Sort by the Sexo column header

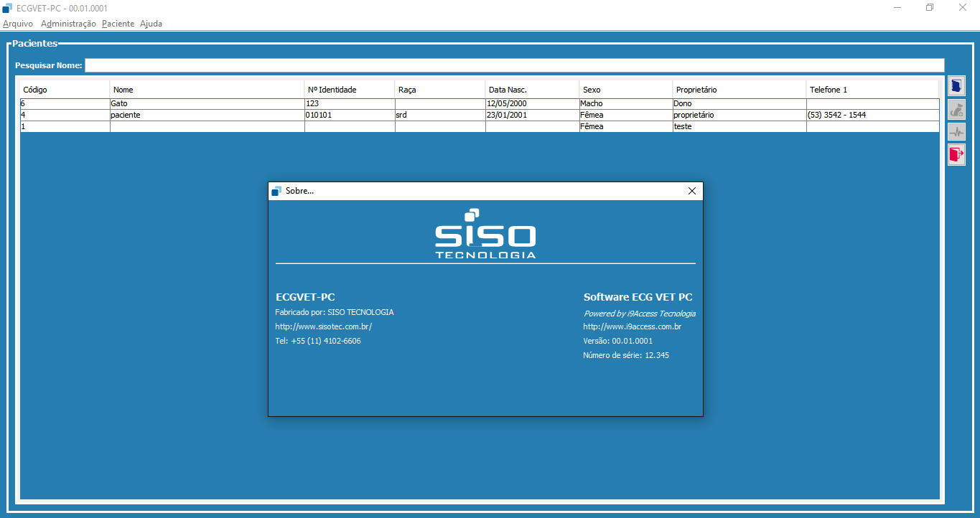[625, 90]
